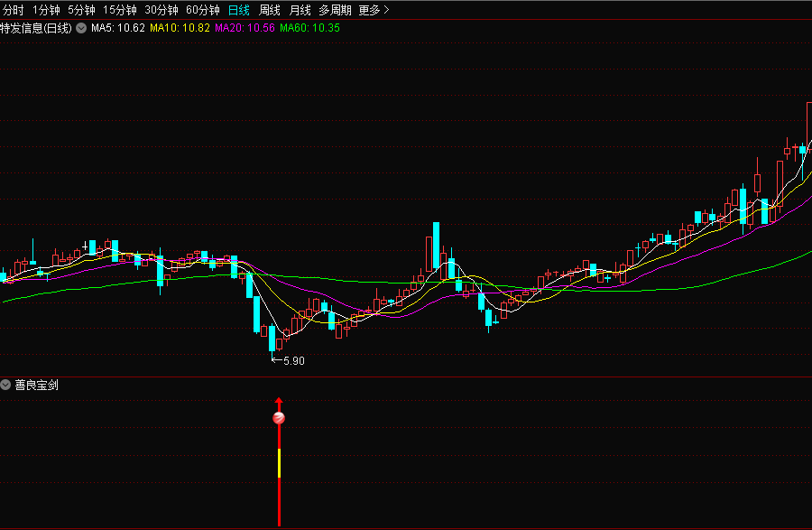Click the 5.90 low price label
The width and height of the screenshot is (812, 530).
tap(293, 360)
